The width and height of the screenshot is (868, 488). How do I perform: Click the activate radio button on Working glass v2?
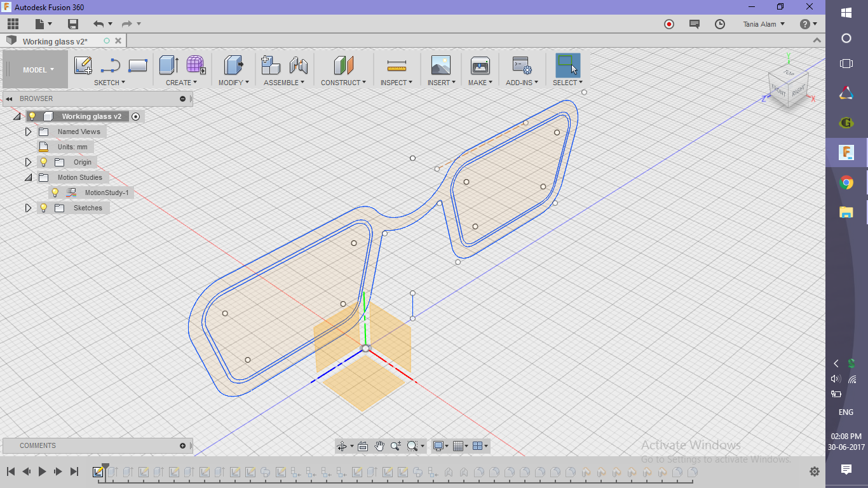(x=135, y=116)
